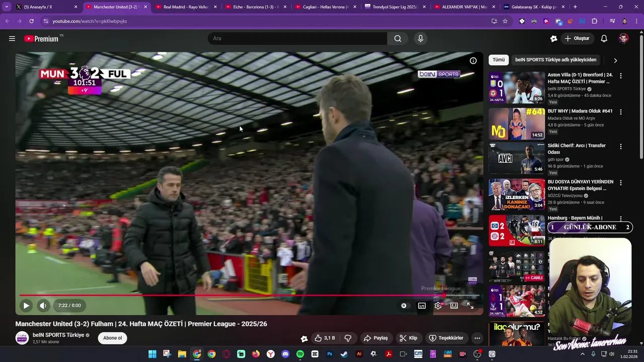Viewport: 644px width, 362px height.
Task: Open Spotify from the taskbar
Action: click(300, 354)
